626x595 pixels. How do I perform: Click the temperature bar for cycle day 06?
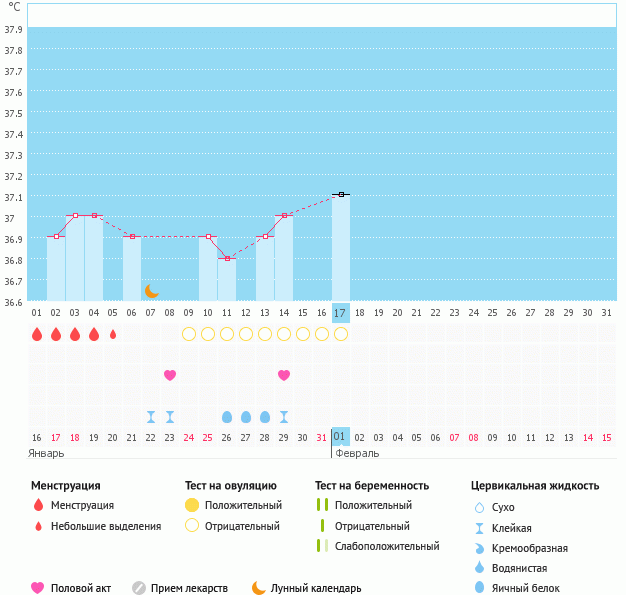(x=132, y=270)
